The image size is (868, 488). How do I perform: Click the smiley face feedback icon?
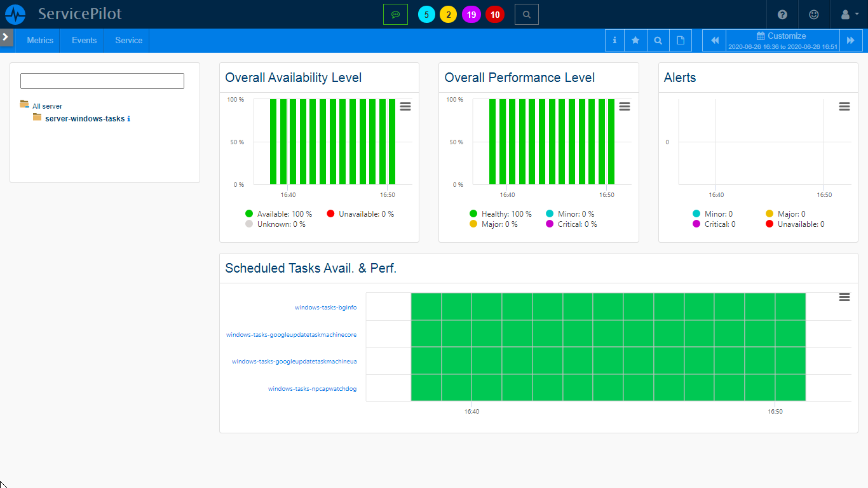(x=813, y=15)
